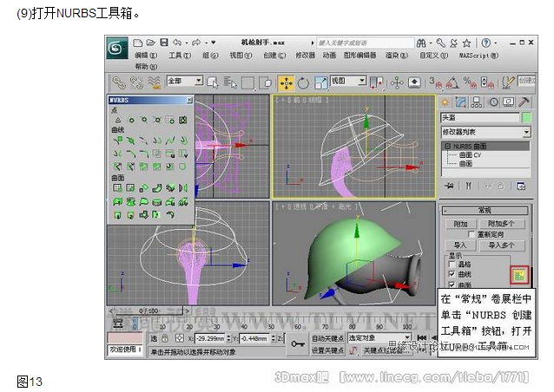Open the 渲染 menu
The image size is (554, 392).
pos(397,56)
